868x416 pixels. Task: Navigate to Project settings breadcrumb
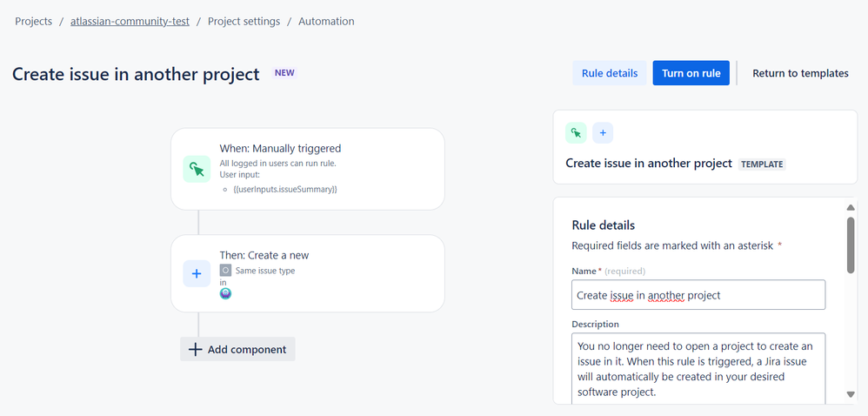point(244,22)
